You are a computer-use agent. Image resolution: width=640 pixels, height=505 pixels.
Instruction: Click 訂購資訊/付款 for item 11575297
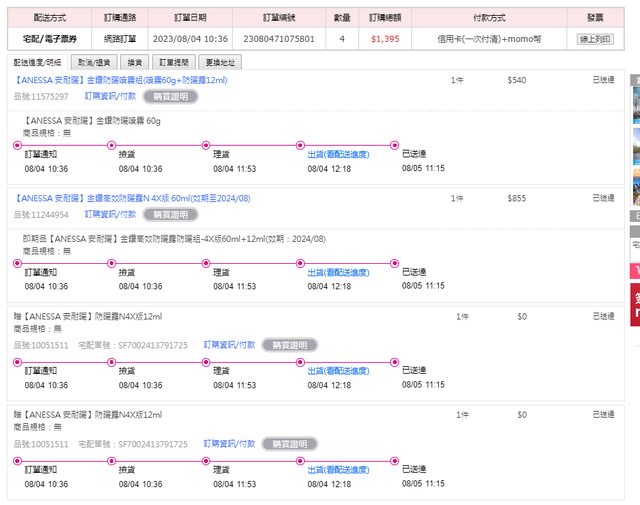coord(111,96)
